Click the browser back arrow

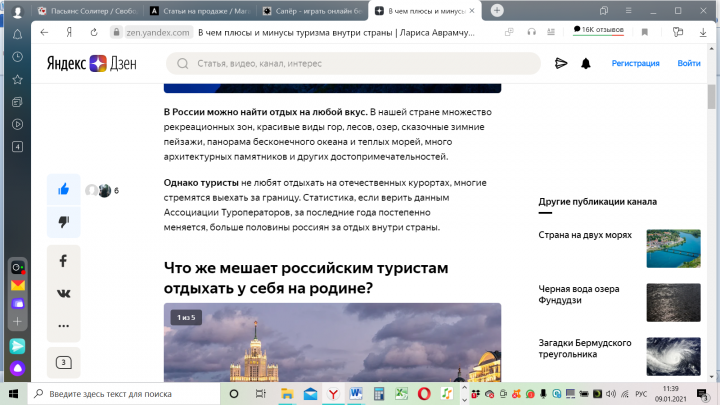pos(44,32)
